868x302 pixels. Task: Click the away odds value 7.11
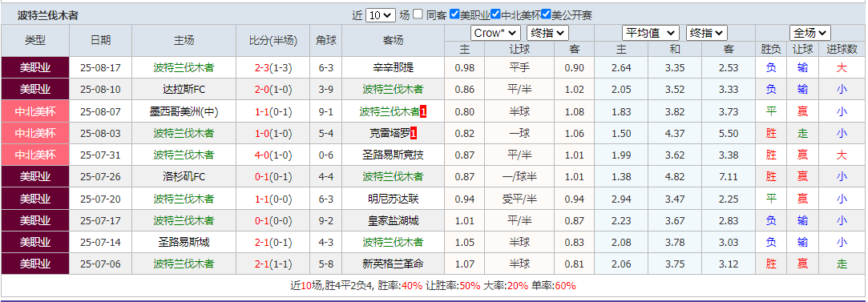point(729,177)
